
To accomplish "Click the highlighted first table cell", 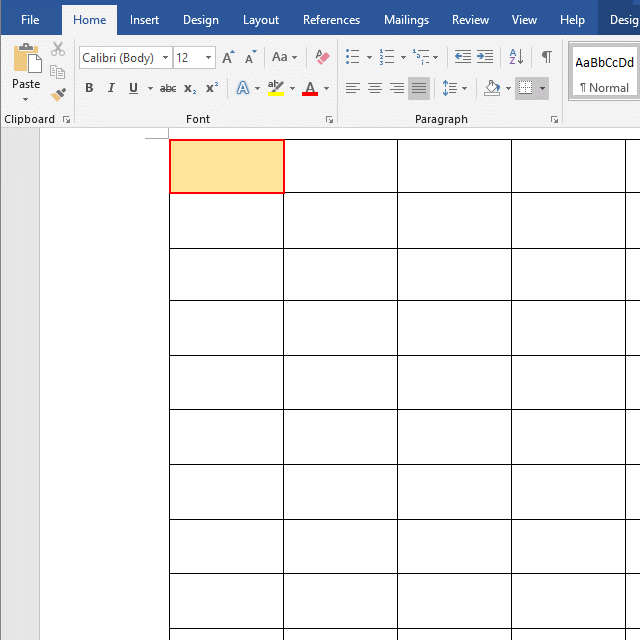I will pos(227,167).
